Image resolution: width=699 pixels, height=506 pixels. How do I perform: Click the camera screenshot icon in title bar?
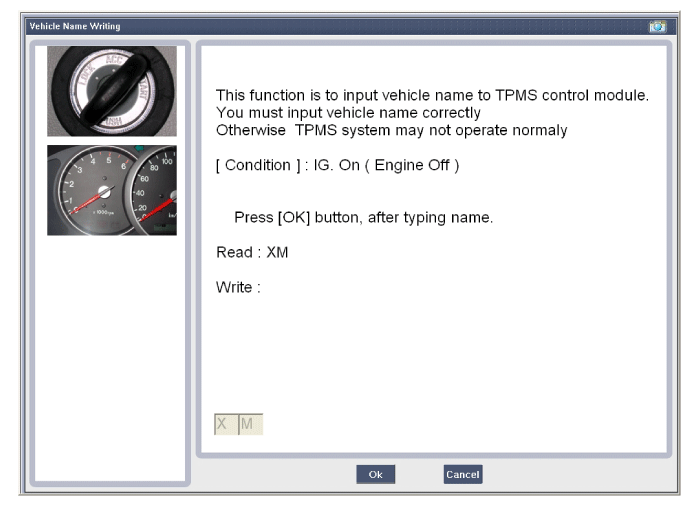657,27
